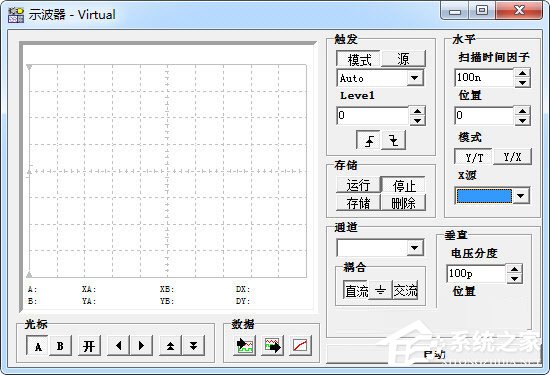Switch trigger to 模式 tab

(358, 59)
